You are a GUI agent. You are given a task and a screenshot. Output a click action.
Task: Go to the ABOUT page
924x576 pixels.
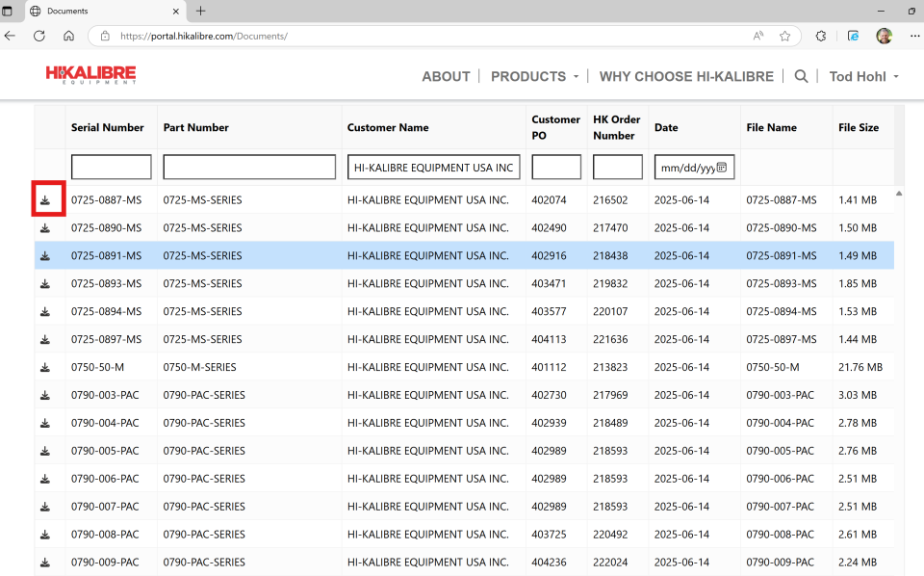446,76
